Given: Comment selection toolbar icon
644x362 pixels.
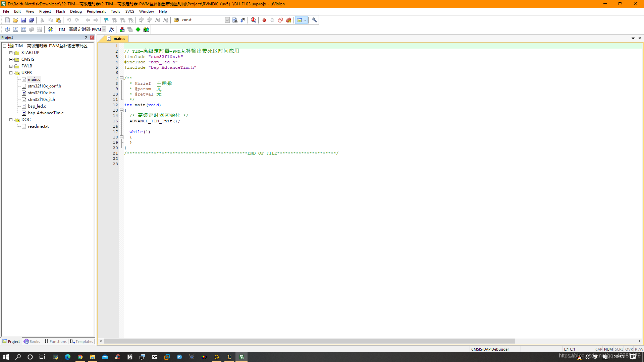Looking at the screenshot, I should [x=158, y=20].
